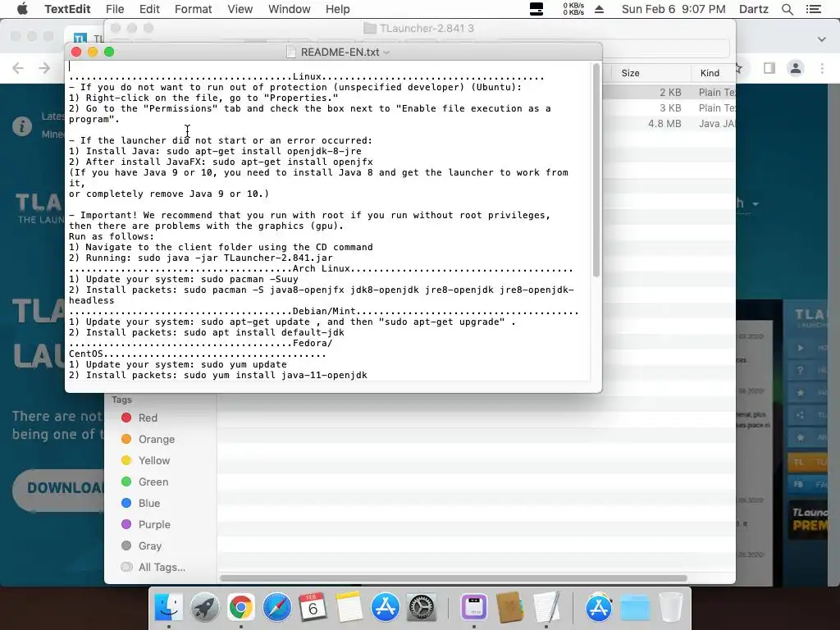Open the blue folder stack in Dock
Screen dimensions: 840x630
pos(635,608)
